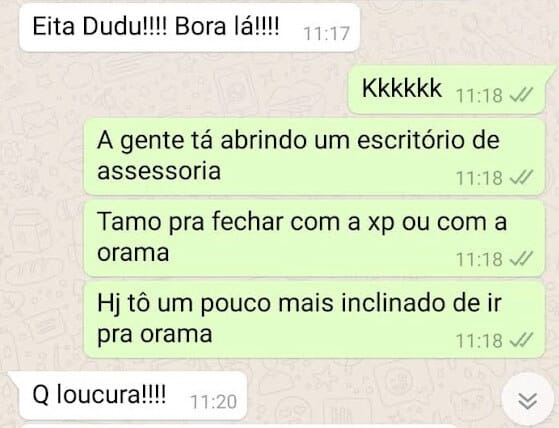The height and width of the screenshot is (428, 559).
Task: Click the word 'assessoria' in green bubble
Action: pyautogui.click(x=159, y=171)
